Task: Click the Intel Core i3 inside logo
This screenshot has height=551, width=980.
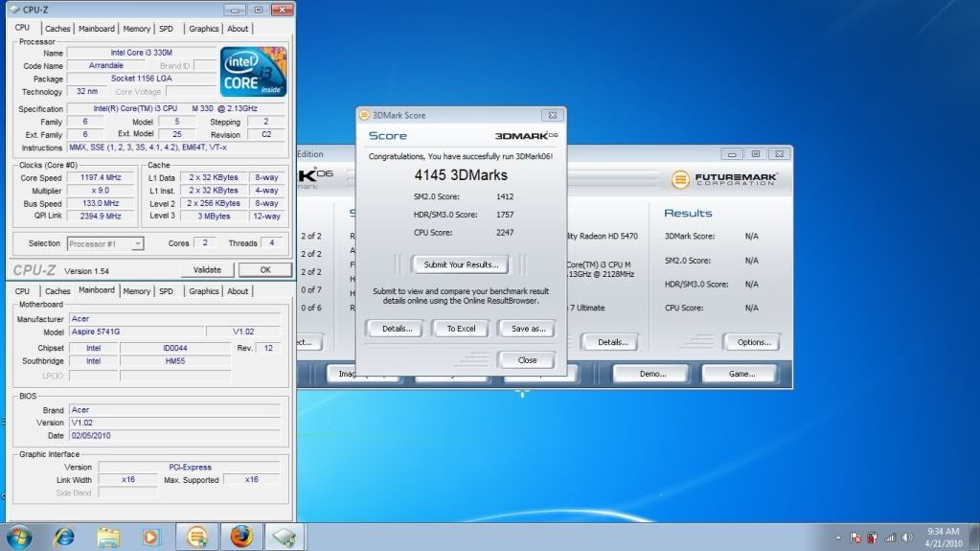Action: click(253, 71)
